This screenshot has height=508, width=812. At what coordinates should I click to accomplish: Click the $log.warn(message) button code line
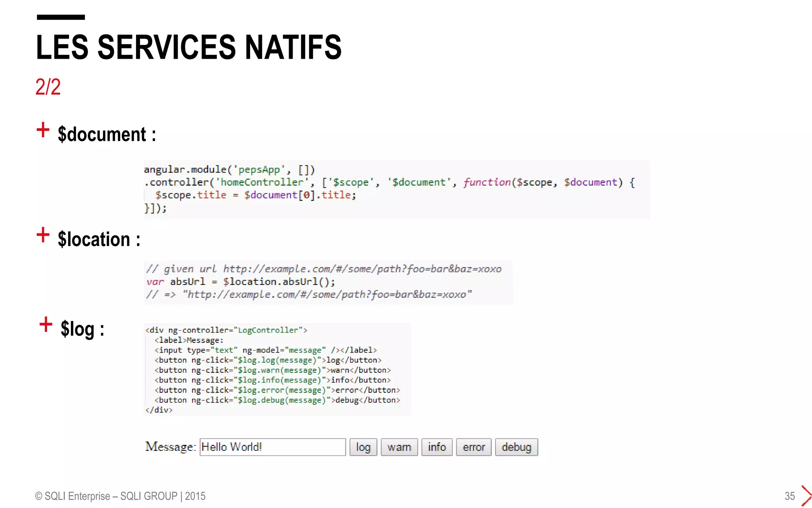[273, 370]
